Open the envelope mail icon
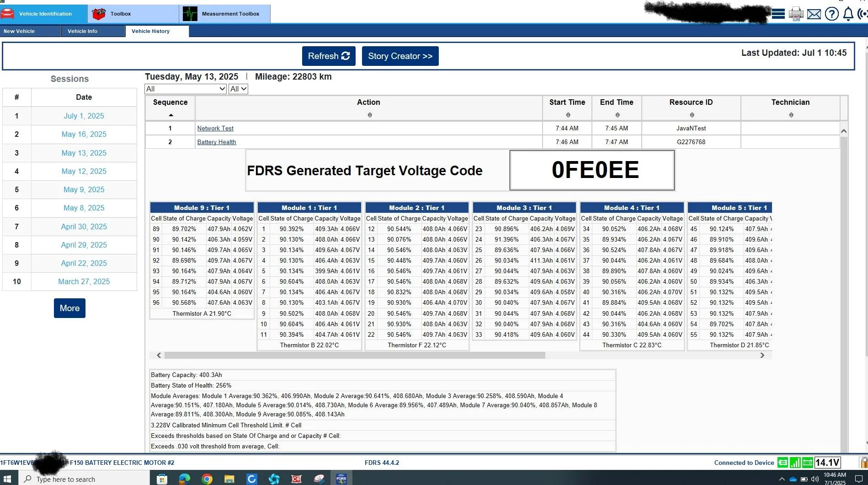This screenshot has width=868, height=485. click(x=814, y=14)
